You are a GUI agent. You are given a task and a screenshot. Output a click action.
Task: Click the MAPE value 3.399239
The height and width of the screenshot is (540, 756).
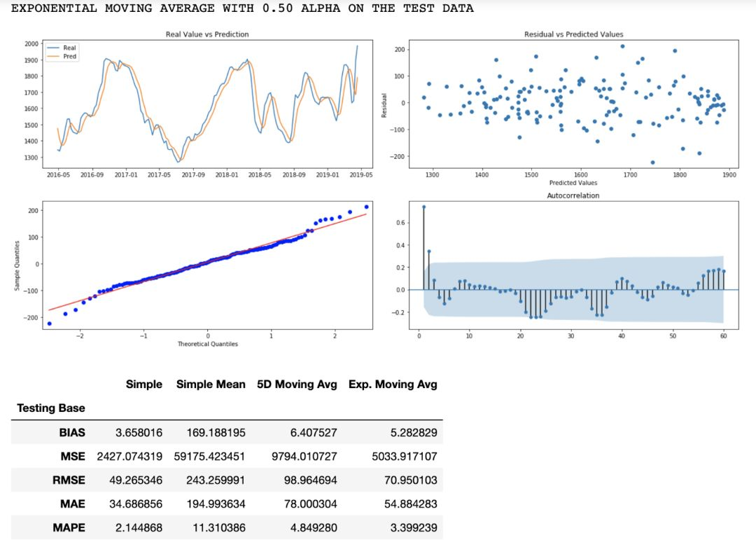(414, 527)
